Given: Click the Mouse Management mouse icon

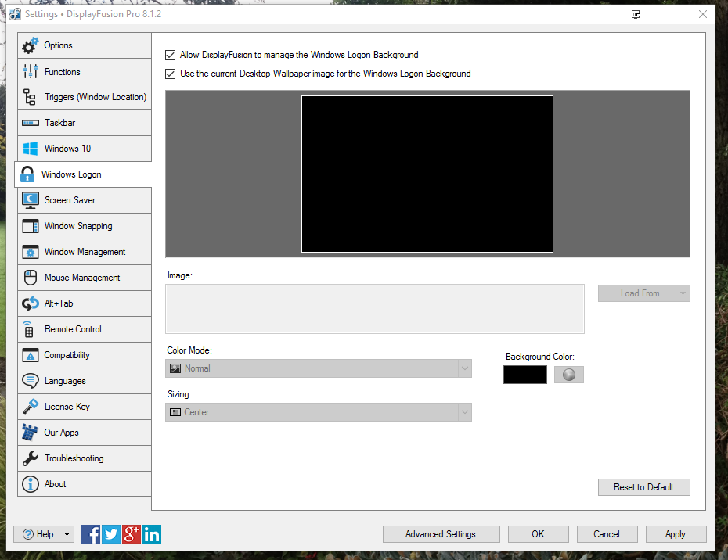Looking at the screenshot, I should click(x=31, y=278).
